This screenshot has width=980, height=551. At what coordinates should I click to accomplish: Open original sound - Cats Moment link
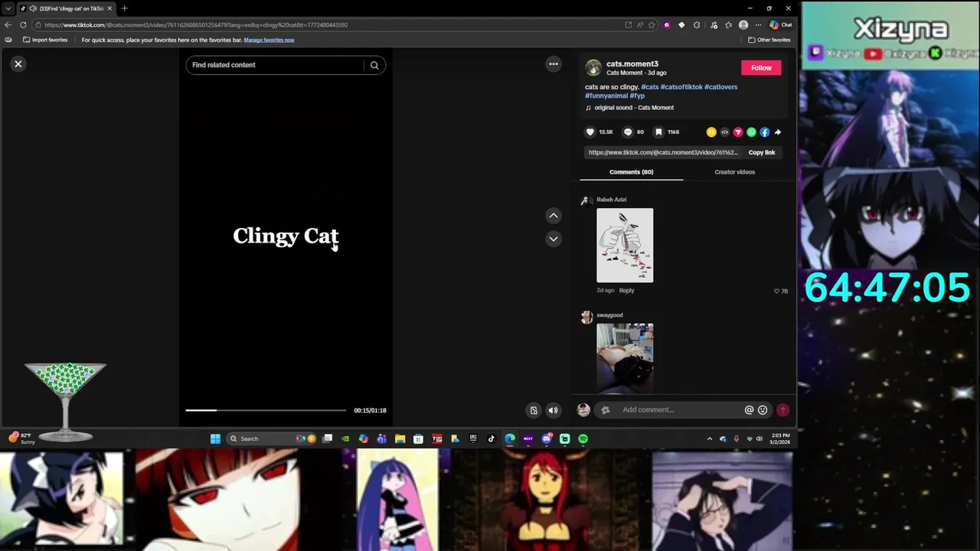[634, 108]
